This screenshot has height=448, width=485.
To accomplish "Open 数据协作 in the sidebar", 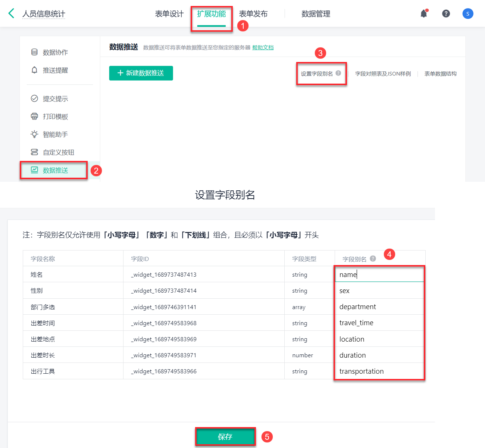I will tap(55, 52).
